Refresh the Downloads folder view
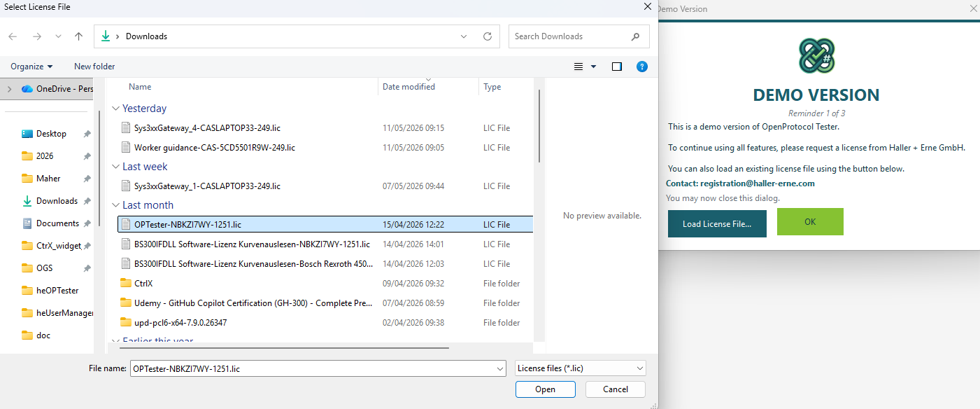980x409 pixels. tap(488, 36)
